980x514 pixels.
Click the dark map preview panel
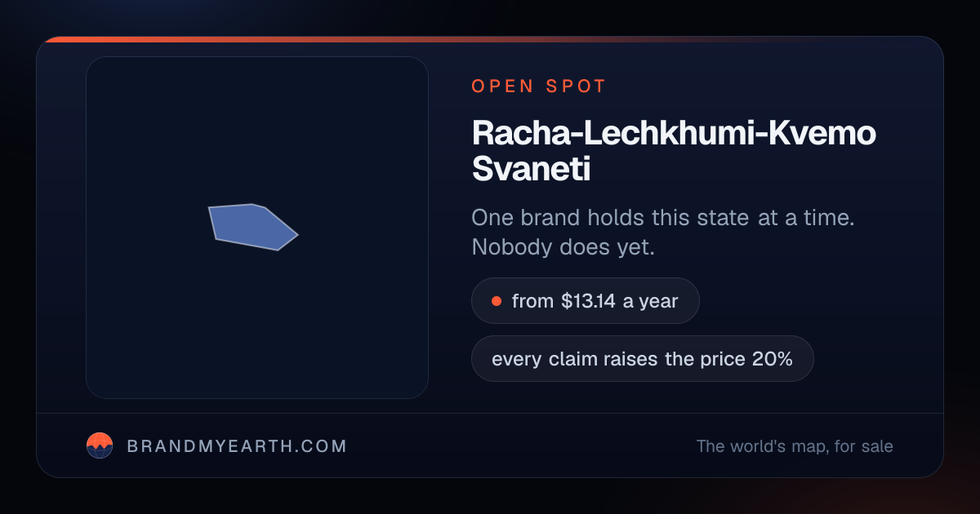(x=257, y=228)
